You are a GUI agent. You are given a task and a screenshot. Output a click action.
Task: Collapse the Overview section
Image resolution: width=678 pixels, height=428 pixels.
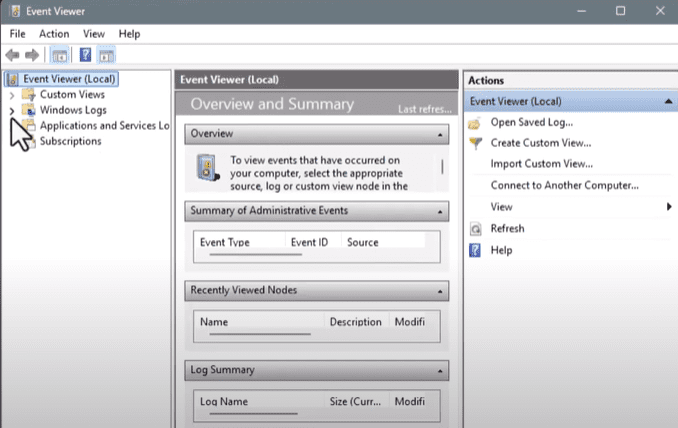(441, 134)
